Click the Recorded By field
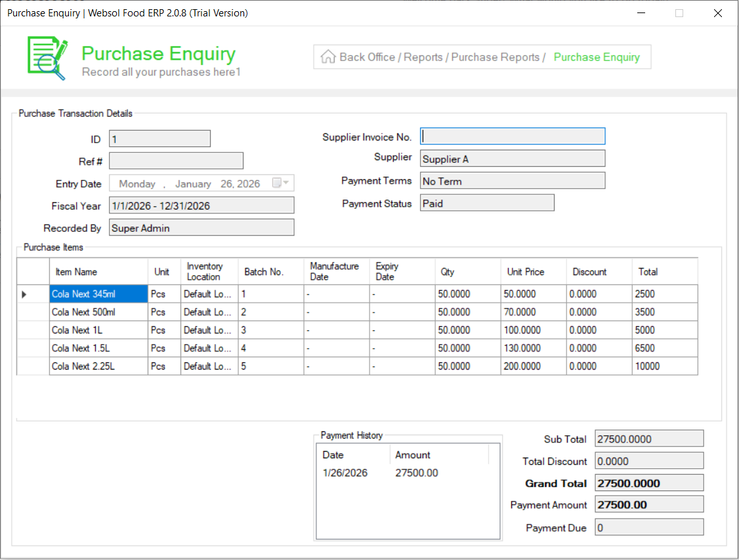The image size is (739, 560). coord(201,228)
